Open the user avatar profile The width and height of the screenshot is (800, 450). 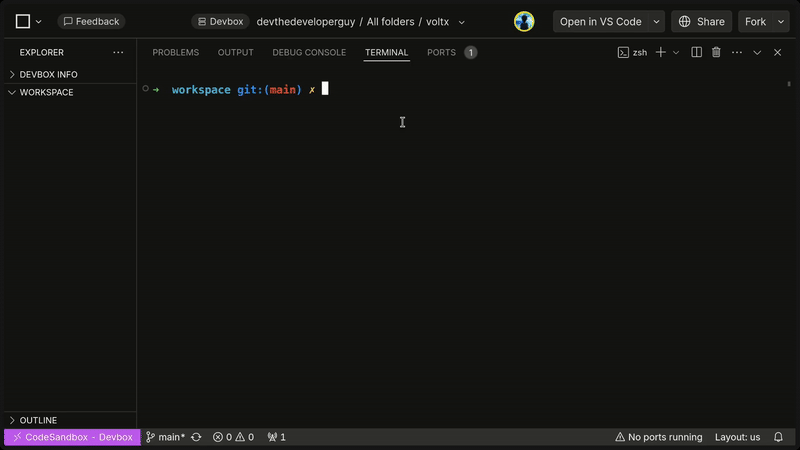(524, 21)
